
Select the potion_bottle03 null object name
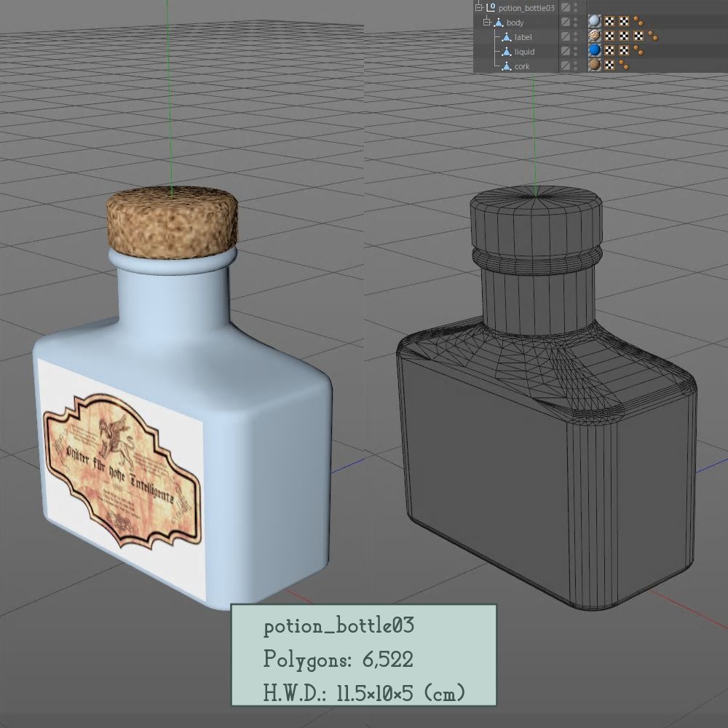pyautogui.click(x=526, y=8)
